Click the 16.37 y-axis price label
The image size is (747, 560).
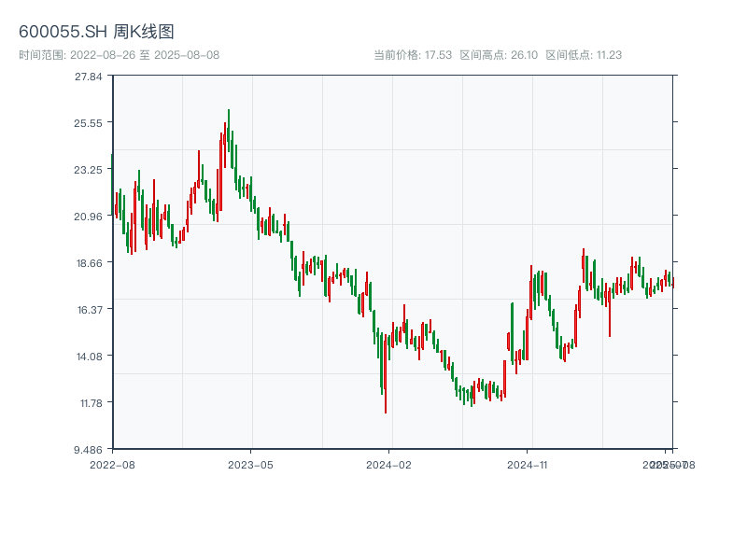(x=90, y=309)
